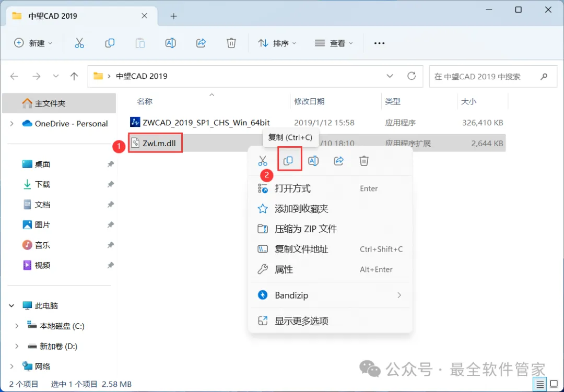Choose 添加到收藏夹 from context menu
This screenshot has height=392, width=564.
(x=330, y=209)
